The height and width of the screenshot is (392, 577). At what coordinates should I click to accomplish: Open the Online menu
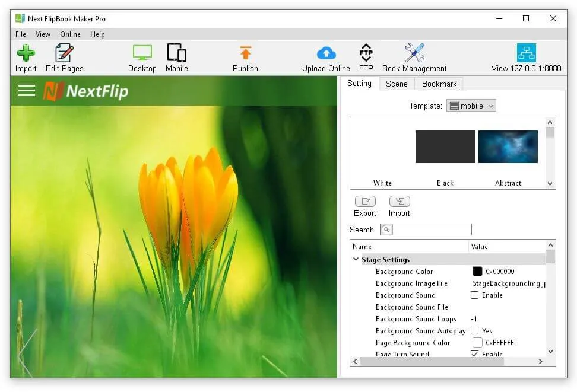pos(70,34)
